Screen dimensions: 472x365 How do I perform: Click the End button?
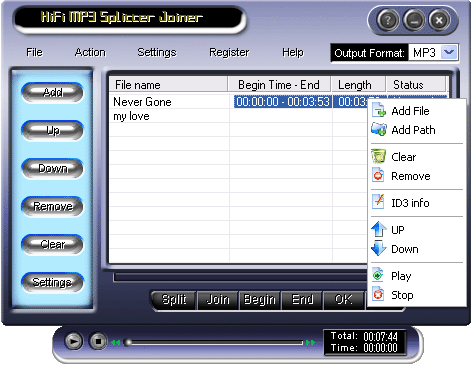click(302, 299)
